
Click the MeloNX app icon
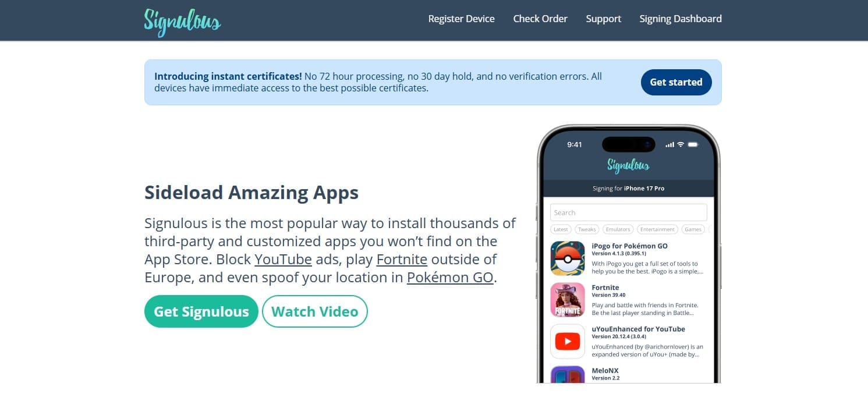(x=568, y=374)
